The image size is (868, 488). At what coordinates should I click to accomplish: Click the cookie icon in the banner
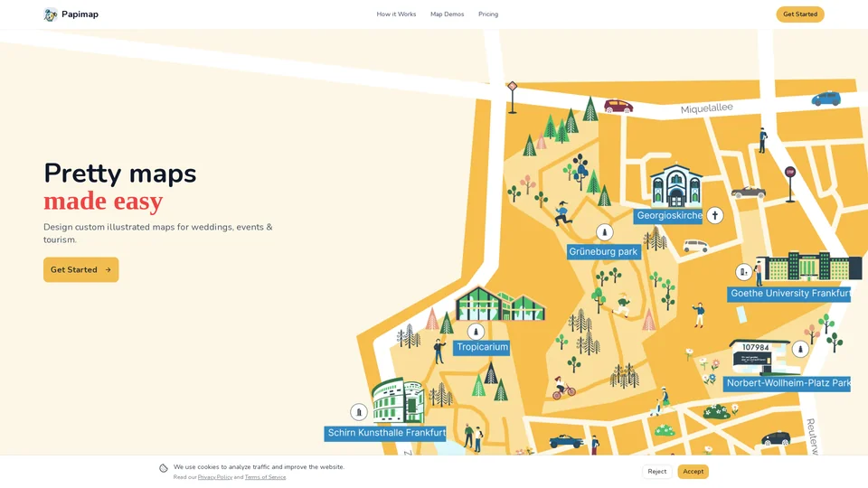click(x=164, y=468)
